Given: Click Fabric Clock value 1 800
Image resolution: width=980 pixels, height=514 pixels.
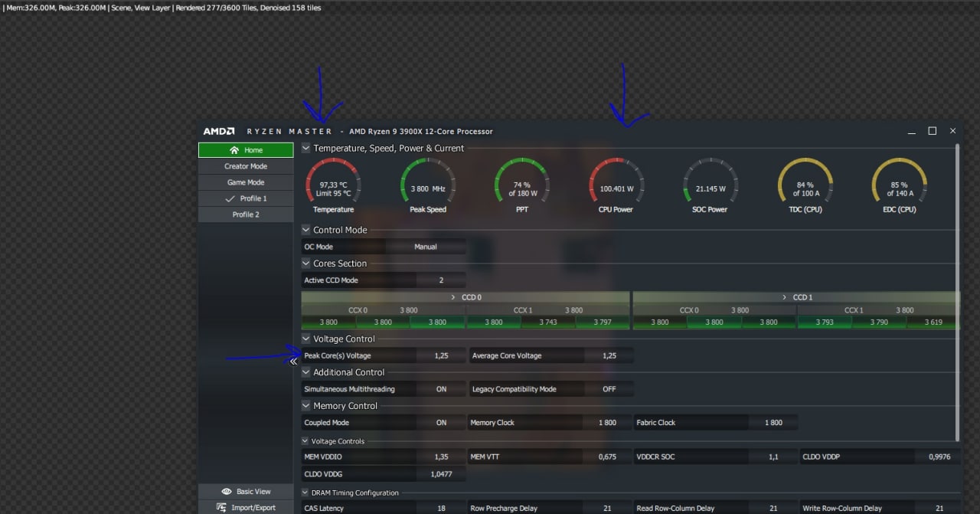Looking at the screenshot, I should click(x=773, y=423).
